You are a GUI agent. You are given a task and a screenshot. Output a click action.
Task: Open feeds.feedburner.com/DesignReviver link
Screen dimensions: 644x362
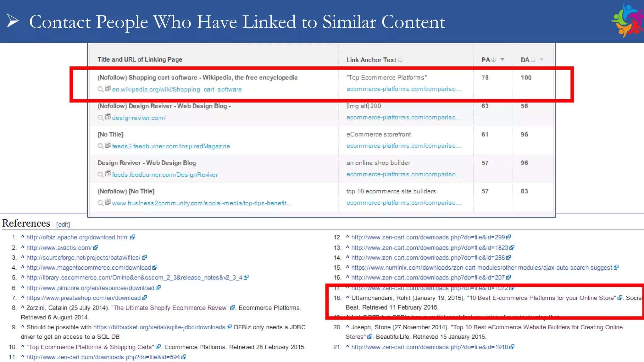pos(165,175)
